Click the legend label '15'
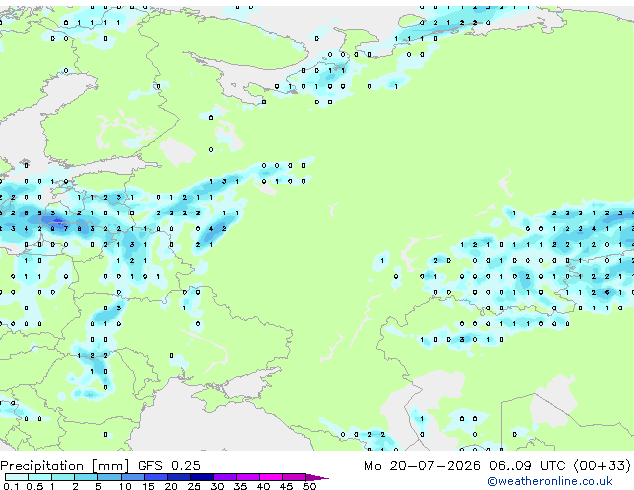This screenshot has height=490, width=634. (x=148, y=486)
